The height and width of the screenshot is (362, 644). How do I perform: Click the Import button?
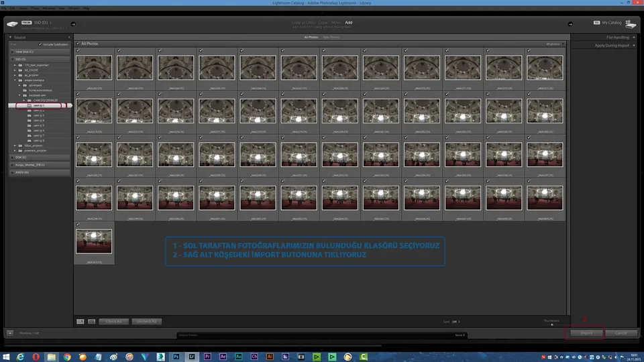click(586, 333)
